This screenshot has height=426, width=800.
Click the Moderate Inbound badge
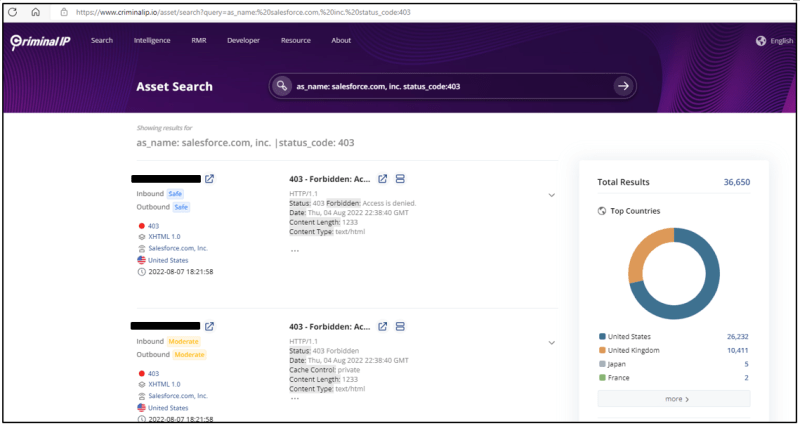pyautogui.click(x=183, y=341)
